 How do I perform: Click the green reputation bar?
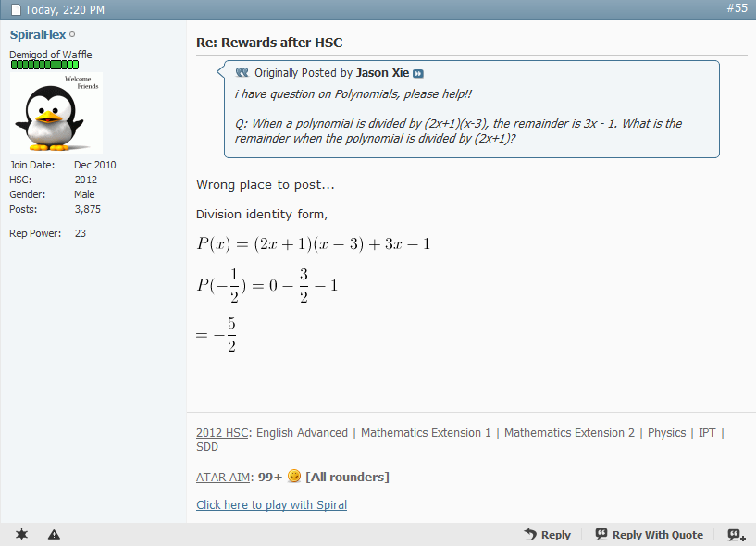(x=44, y=65)
